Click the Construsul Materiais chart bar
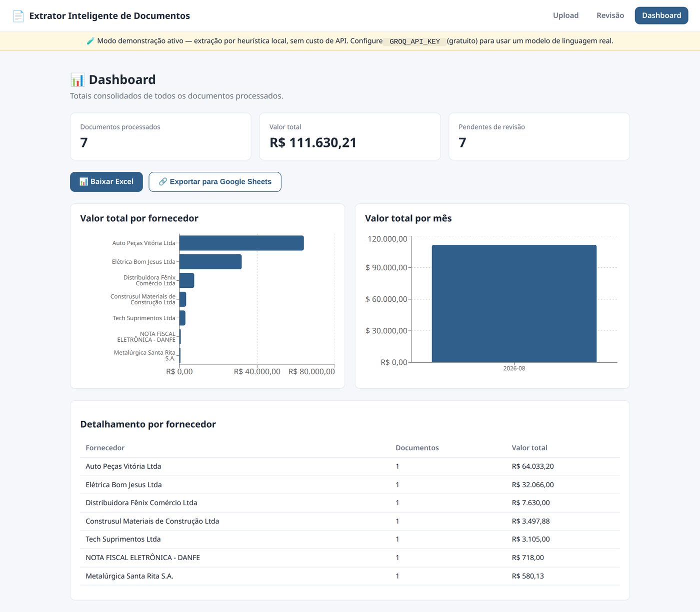 pyautogui.click(x=182, y=299)
